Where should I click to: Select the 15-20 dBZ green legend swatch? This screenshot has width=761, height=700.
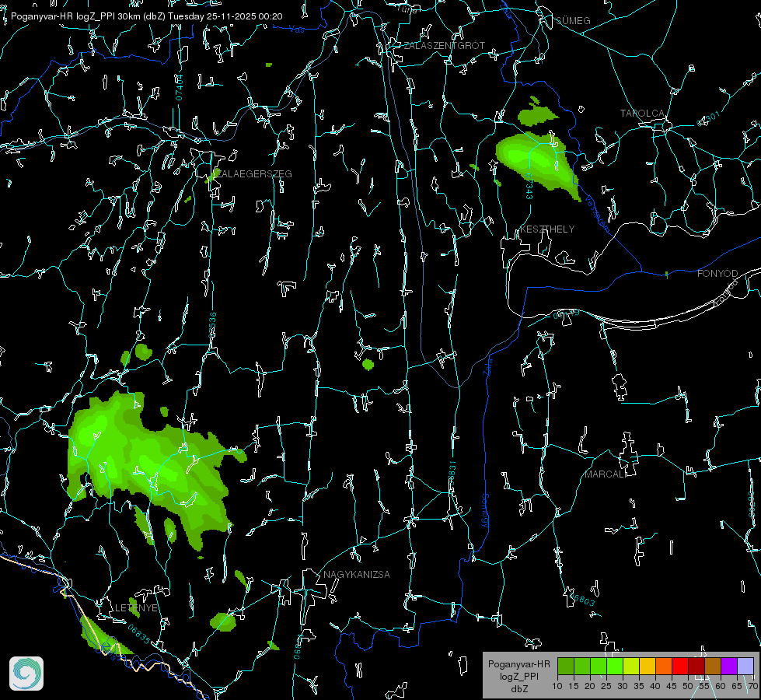pyautogui.click(x=582, y=666)
